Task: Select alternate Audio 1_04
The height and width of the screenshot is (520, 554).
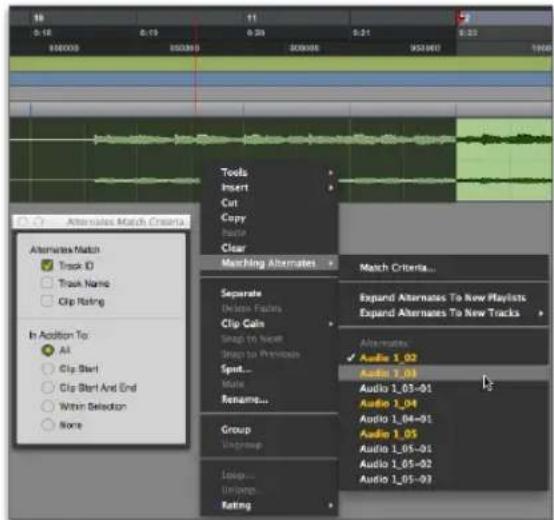Action: coord(443,404)
